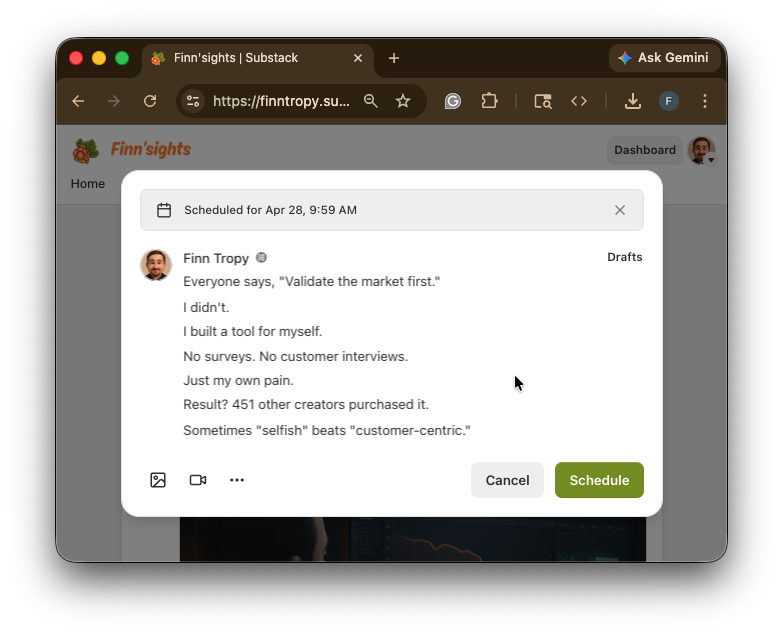
Task: Open the three-dots more options menu
Action: click(x=237, y=480)
